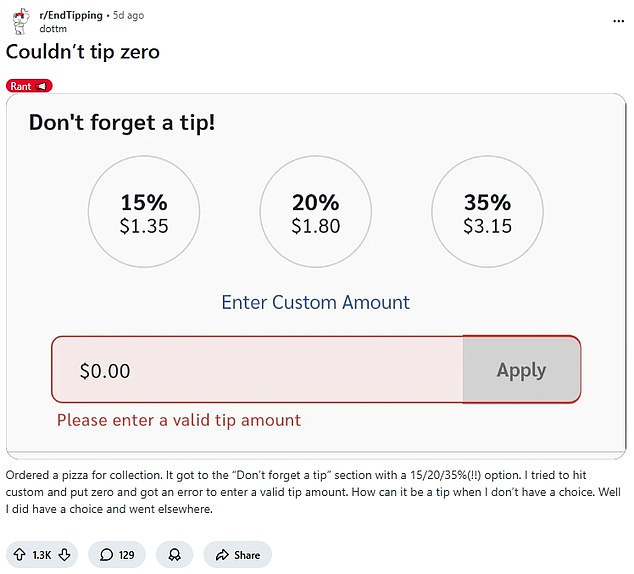
Task: Focus the $0.00 custom tip field
Action: click(257, 370)
